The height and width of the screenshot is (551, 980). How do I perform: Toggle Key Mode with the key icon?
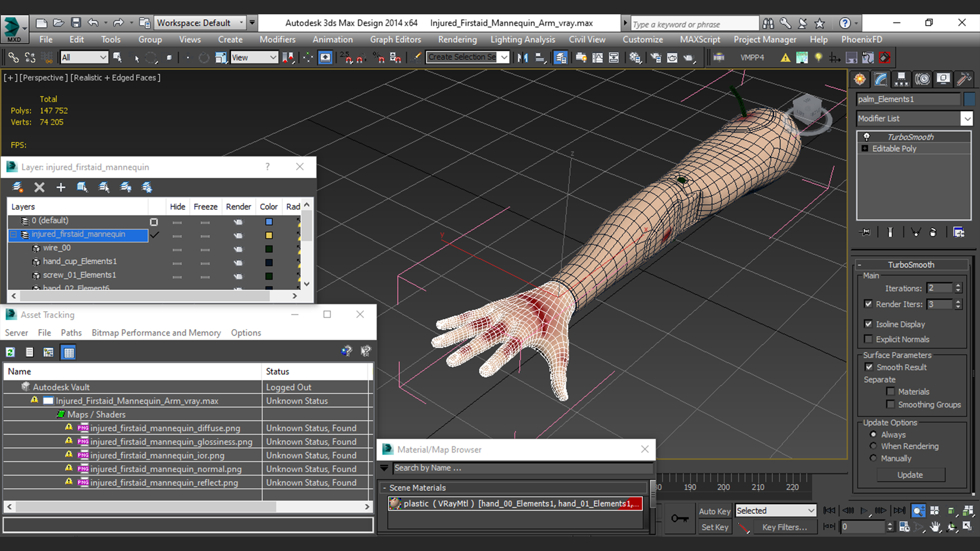point(679,519)
